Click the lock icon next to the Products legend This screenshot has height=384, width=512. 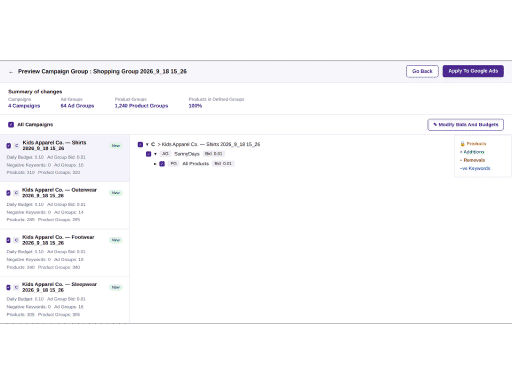pos(462,144)
